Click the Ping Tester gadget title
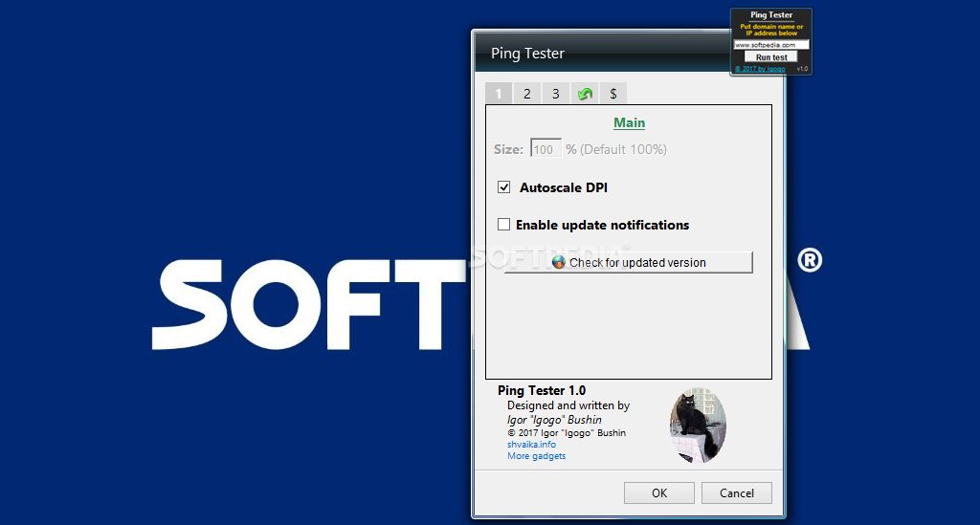The image size is (980, 525). 771,15
